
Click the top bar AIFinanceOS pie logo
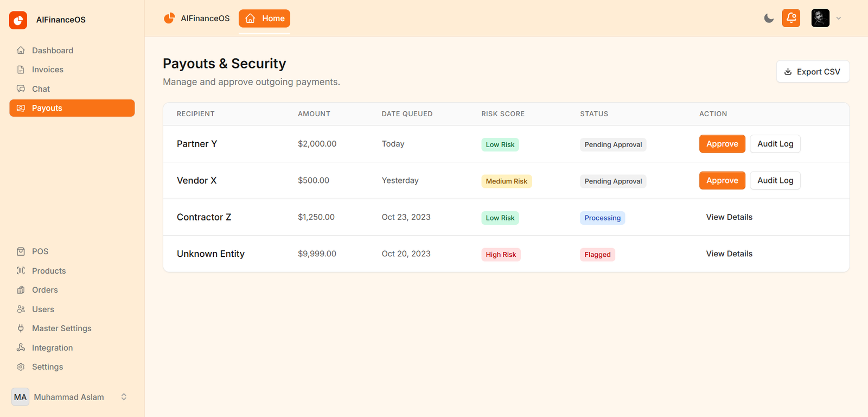(169, 18)
